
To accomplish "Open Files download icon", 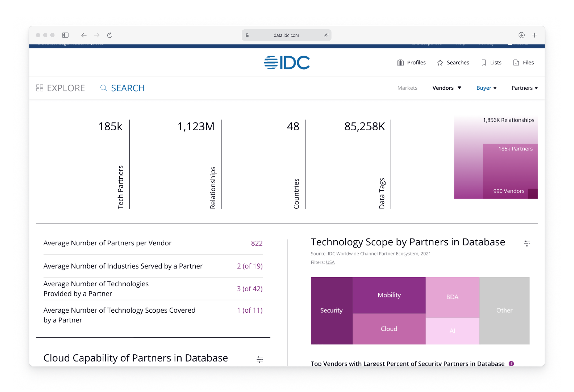I will (516, 63).
